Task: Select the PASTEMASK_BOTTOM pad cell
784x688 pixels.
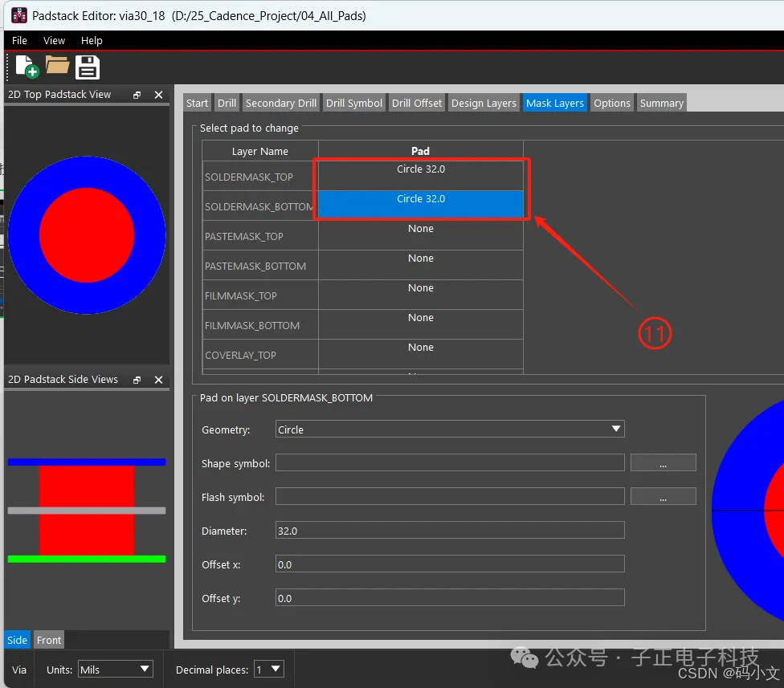Action: point(420,264)
